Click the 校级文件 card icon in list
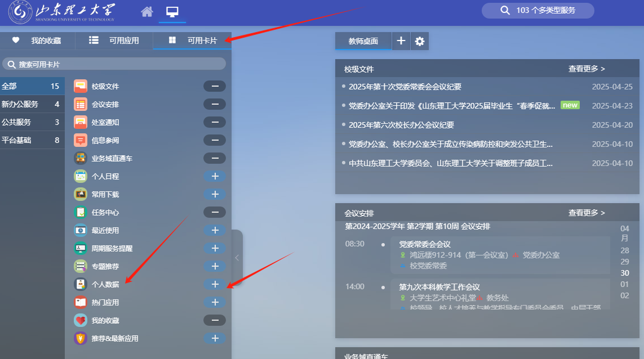The image size is (644, 359). (x=81, y=86)
